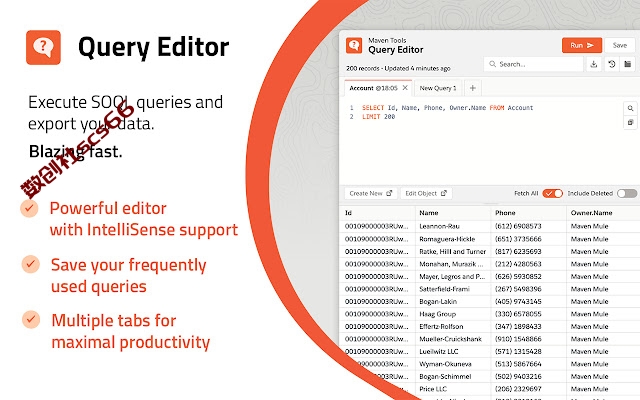Viewport: 640px width, 400px height.
Task: Select the Bogan-Schimmel name cell
Action: pos(445,376)
